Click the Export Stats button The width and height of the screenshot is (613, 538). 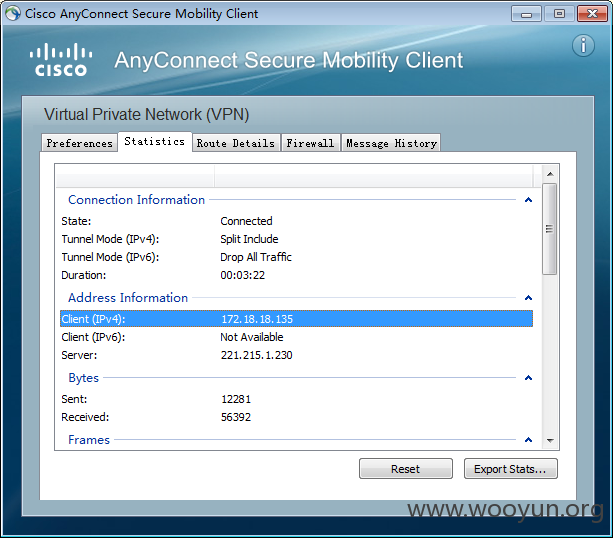pos(511,468)
